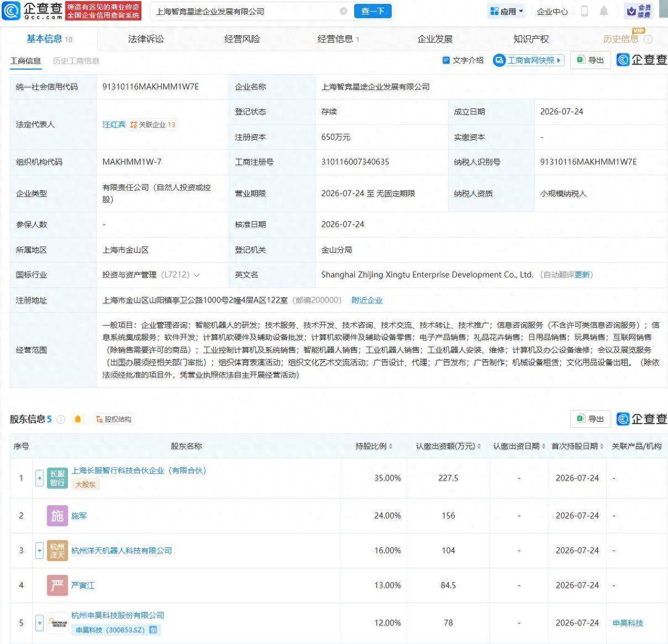Open the 经营信息 tab
This screenshot has height=644, width=668.
point(338,39)
